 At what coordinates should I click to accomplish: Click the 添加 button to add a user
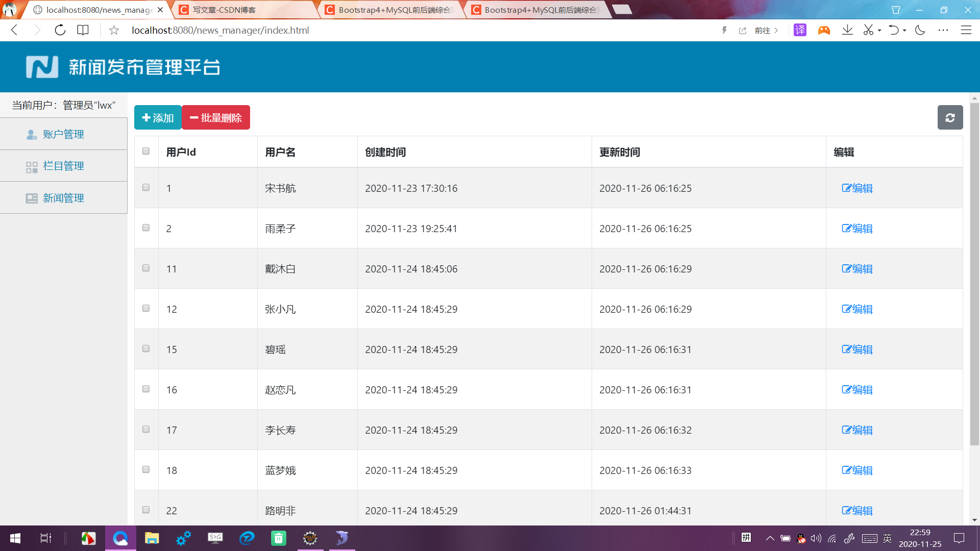[157, 117]
